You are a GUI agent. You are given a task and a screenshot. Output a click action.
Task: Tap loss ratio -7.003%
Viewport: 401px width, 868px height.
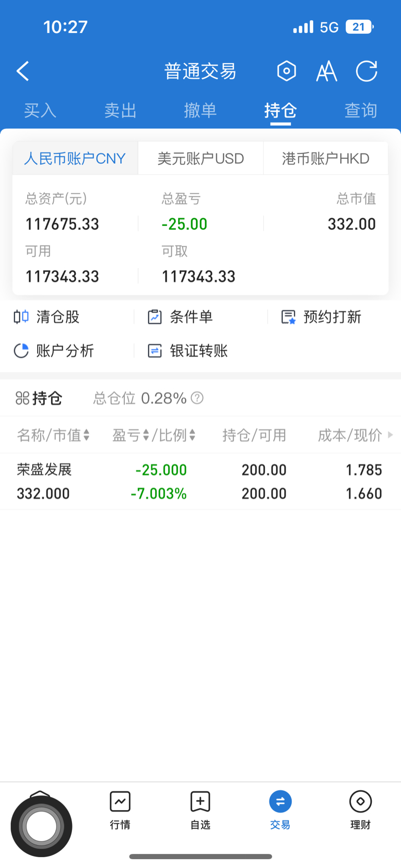click(x=158, y=493)
